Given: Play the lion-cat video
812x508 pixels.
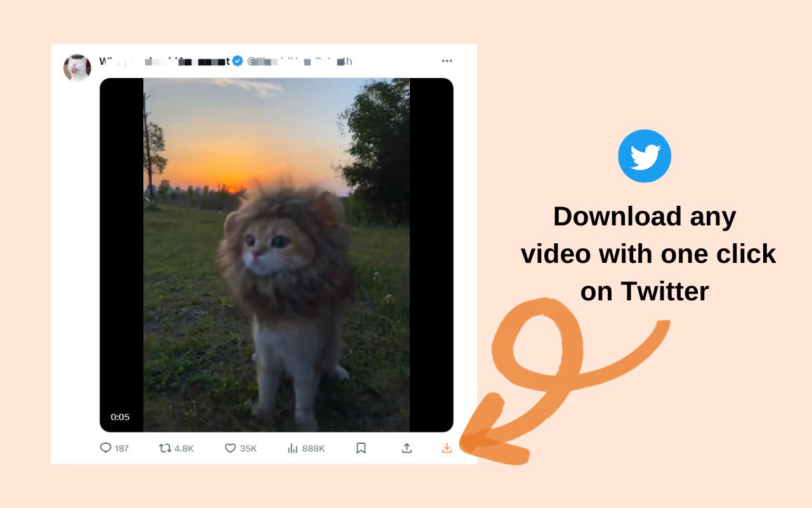Looking at the screenshot, I should coord(277,255).
